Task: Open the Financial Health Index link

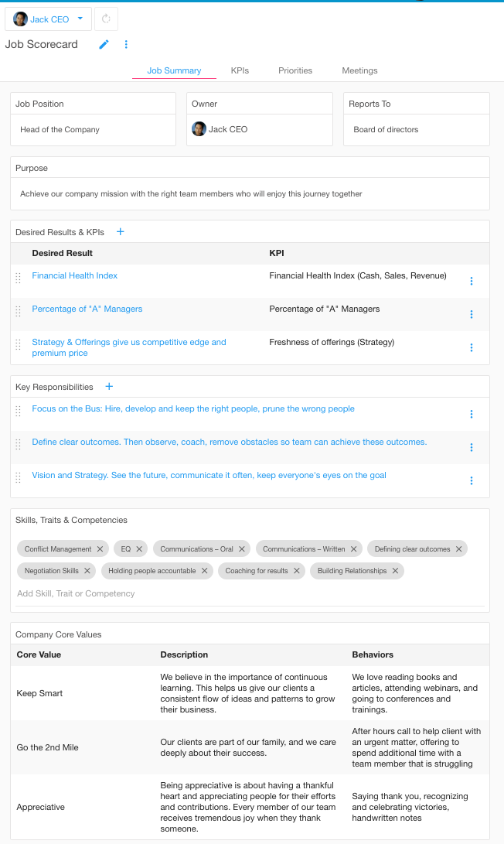Action: coord(75,275)
